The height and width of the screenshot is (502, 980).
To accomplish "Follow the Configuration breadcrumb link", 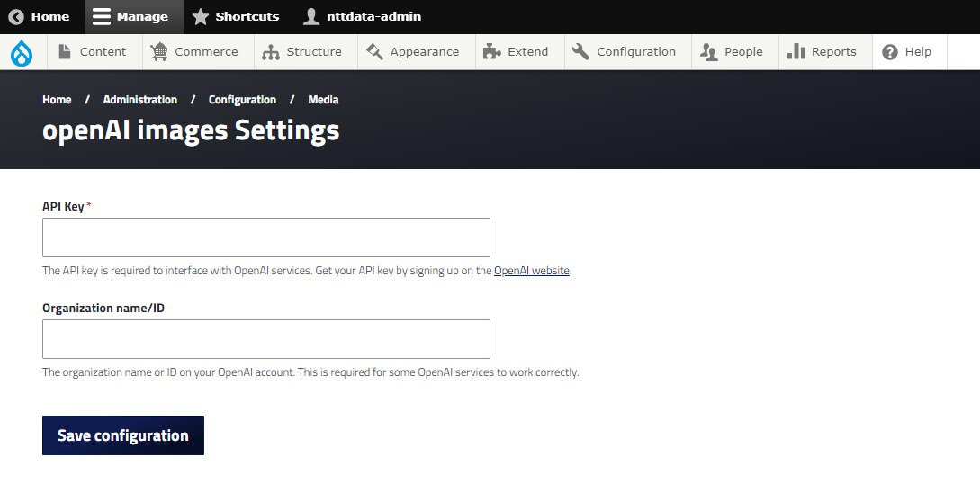I will tap(242, 100).
